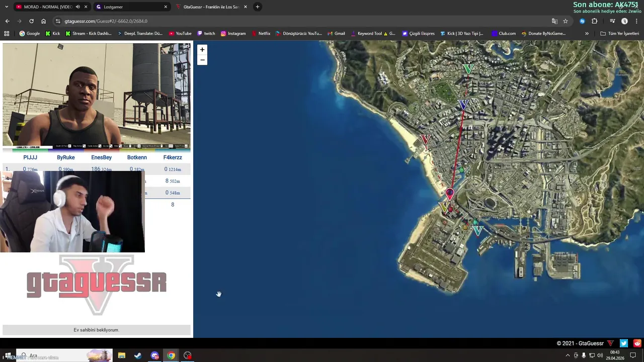The image size is (644, 362).
Task: Open Keyword Tool bookmark
Action: [x=373, y=34]
